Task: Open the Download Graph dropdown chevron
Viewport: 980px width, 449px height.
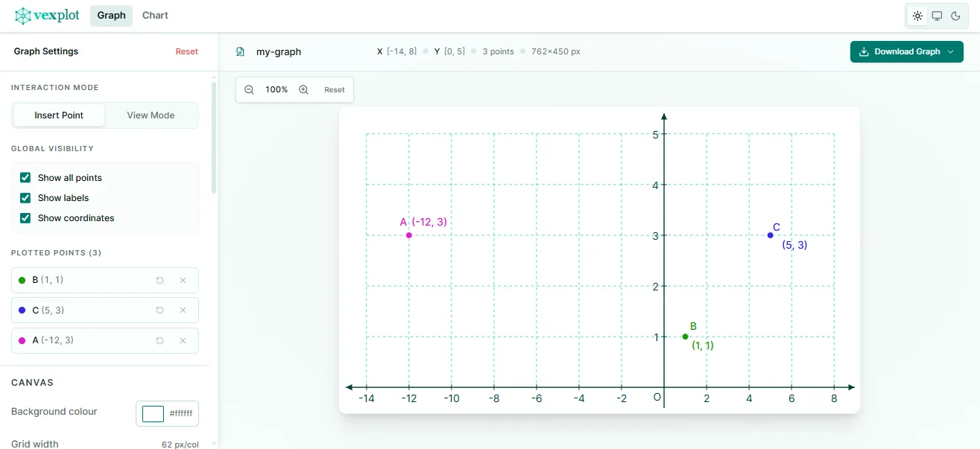Action: [x=950, y=51]
